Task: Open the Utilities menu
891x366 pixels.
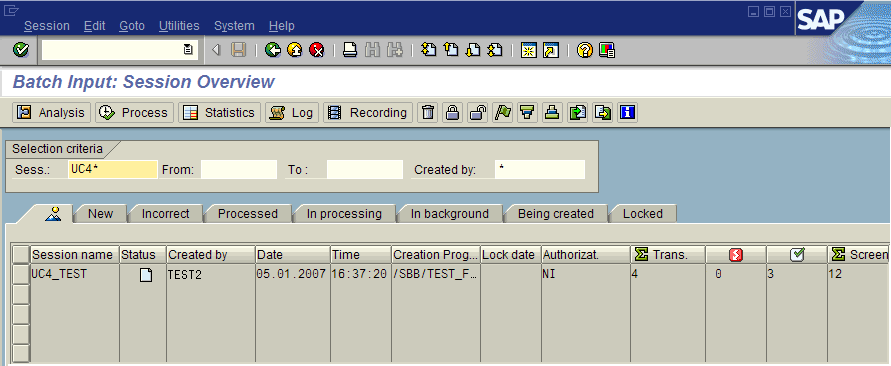Action: [179, 26]
